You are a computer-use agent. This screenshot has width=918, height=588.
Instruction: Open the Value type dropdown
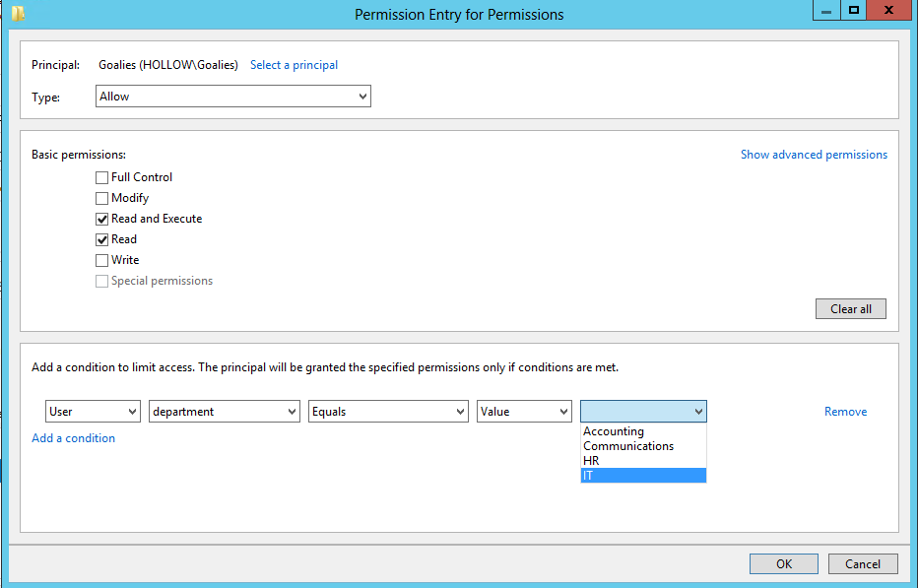[x=524, y=412]
